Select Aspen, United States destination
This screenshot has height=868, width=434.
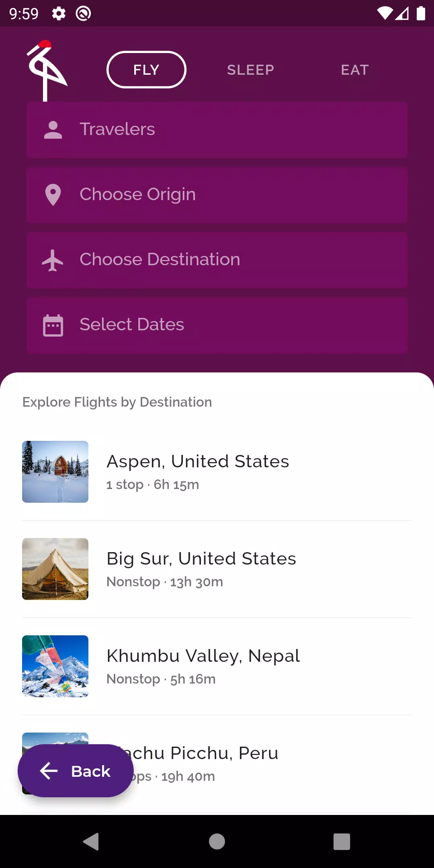pyautogui.click(x=217, y=472)
